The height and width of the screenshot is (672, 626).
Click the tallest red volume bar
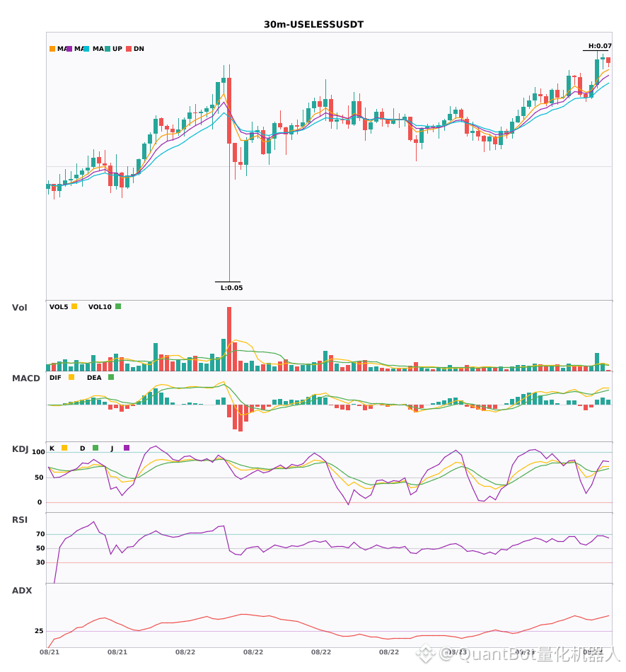coord(229,339)
